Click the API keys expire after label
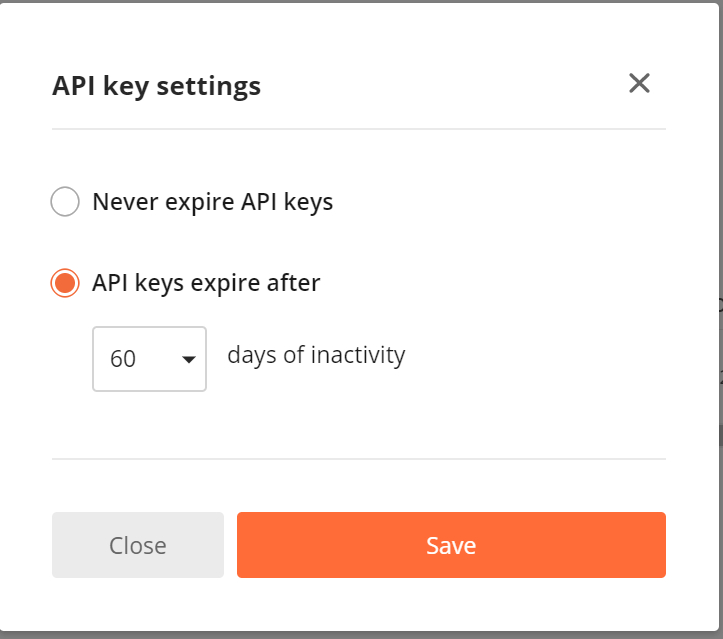The height and width of the screenshot is (639, 723). click(206, 283)
